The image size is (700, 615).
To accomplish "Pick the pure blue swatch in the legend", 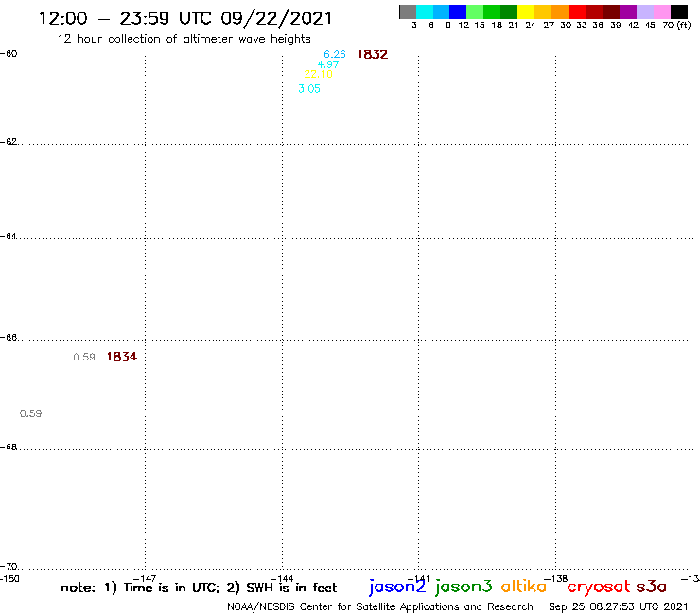I will coord(458,12).
